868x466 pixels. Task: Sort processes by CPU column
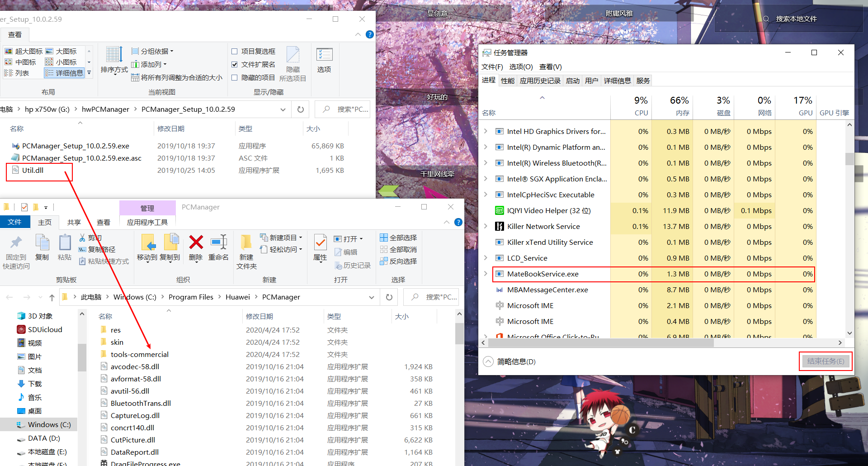(x=631, y=106)
